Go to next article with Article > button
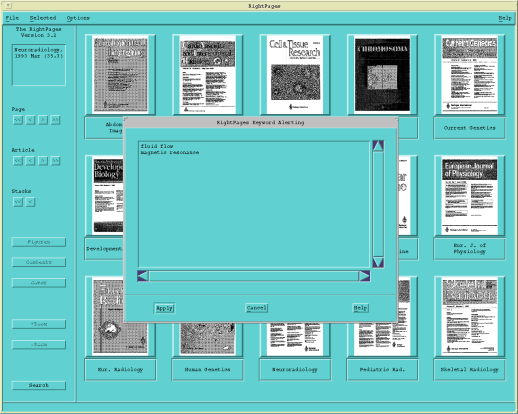The width and height of the screenshot is (518, 414). tap(43, 161)
